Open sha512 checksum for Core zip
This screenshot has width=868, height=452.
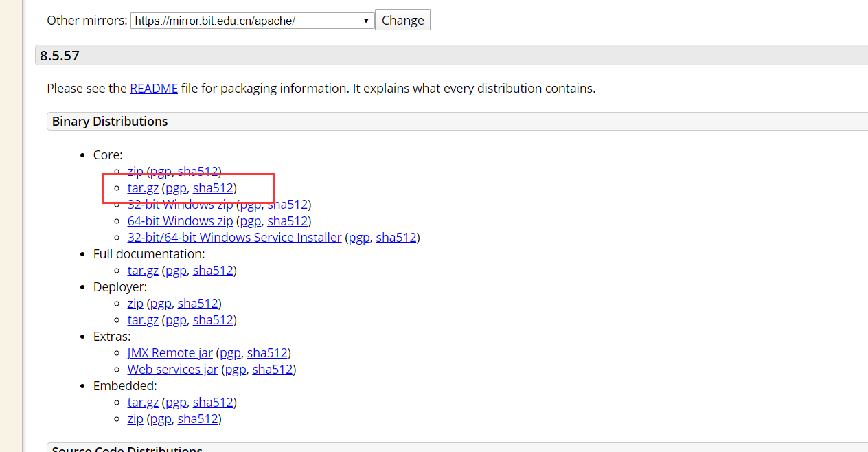(198, 172)
